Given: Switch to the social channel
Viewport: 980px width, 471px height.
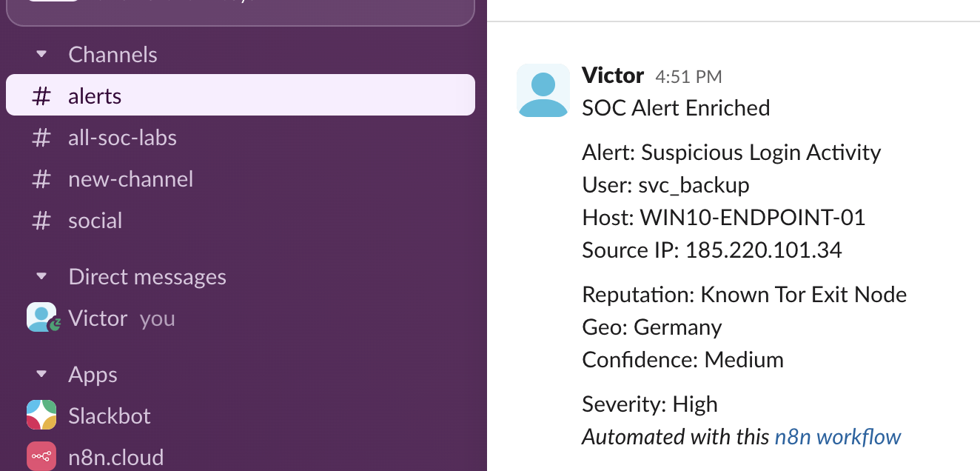Looking at the screenshot, I should click(96, 220).
